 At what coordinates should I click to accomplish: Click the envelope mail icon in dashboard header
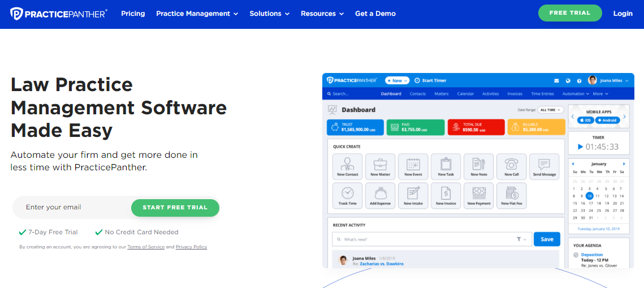[x=556, y=80]
